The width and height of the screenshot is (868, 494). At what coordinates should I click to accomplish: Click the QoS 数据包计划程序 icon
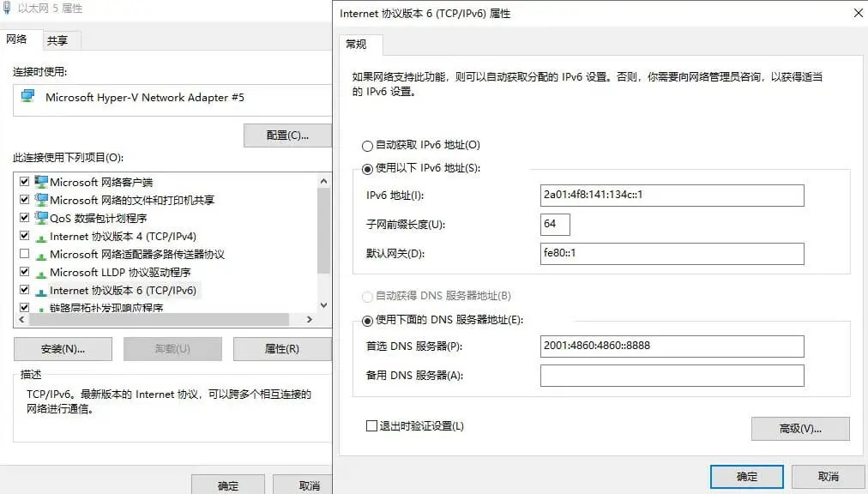41,218
